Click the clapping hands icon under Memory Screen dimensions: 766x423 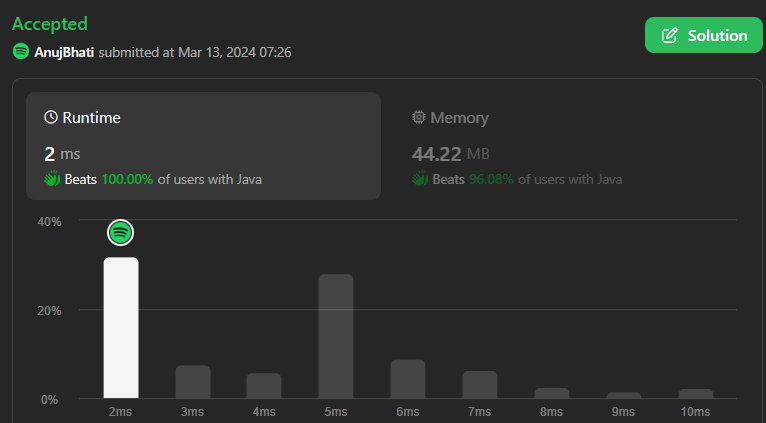tap(420, 179)
